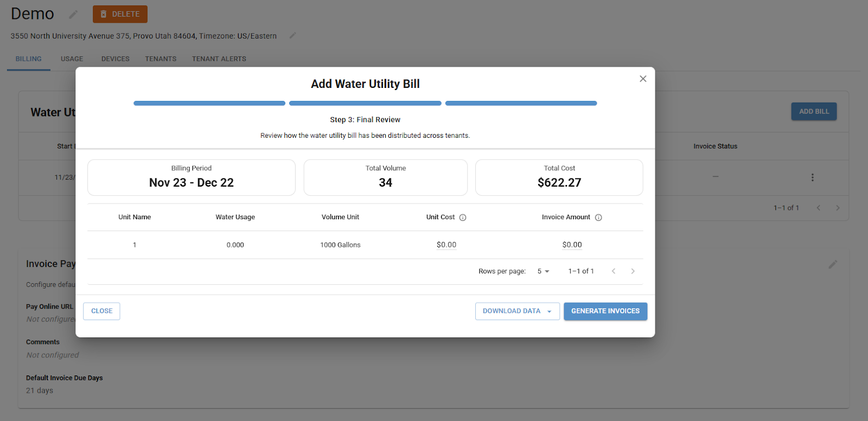Go to previous page in dialog table
The image size is (868, 421).
(x=614, y=271)
